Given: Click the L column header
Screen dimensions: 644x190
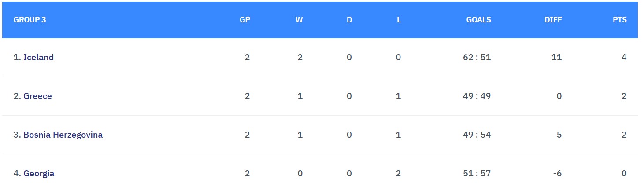Looking at the screenshot, I should pos(399,20).
